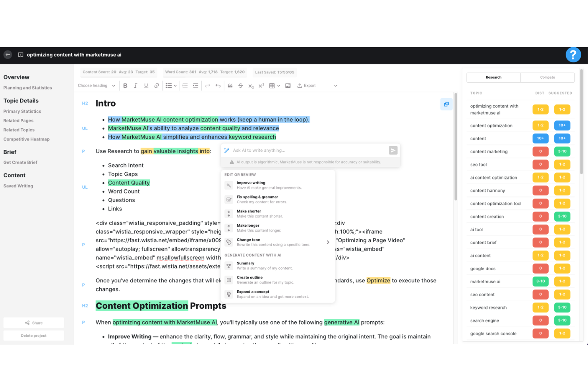The width and height of the screenshot is (588, 392).
Task: Click the Export button
Action: [x=306, y=85]
